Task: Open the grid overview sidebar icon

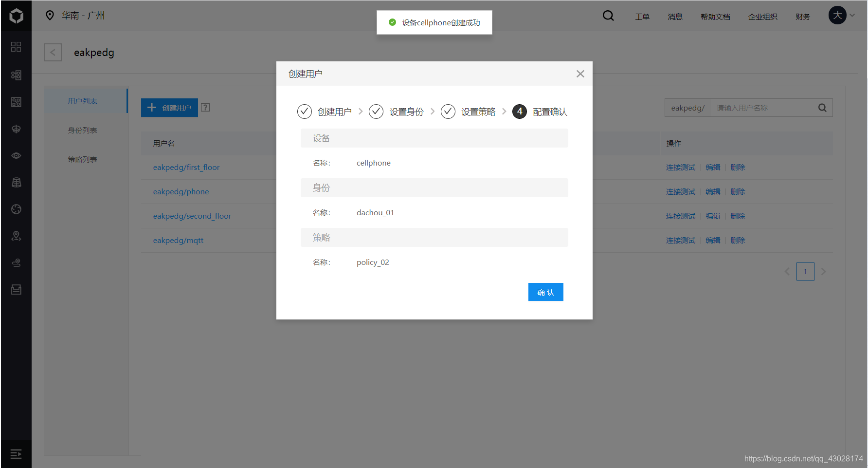Action: (16, 47)
